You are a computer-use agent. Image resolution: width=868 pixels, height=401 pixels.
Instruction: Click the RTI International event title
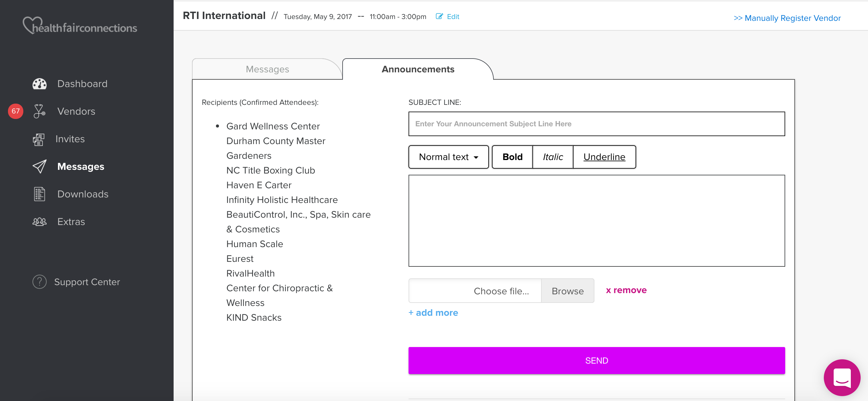click(x=224, y=16)
